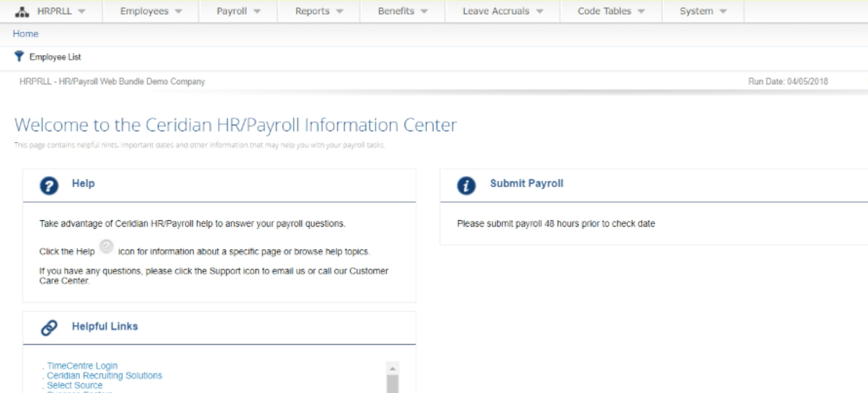This screenshot has height=393, width=868.
Task: Open the Employee List link
Action: click(x=55, y=57)
